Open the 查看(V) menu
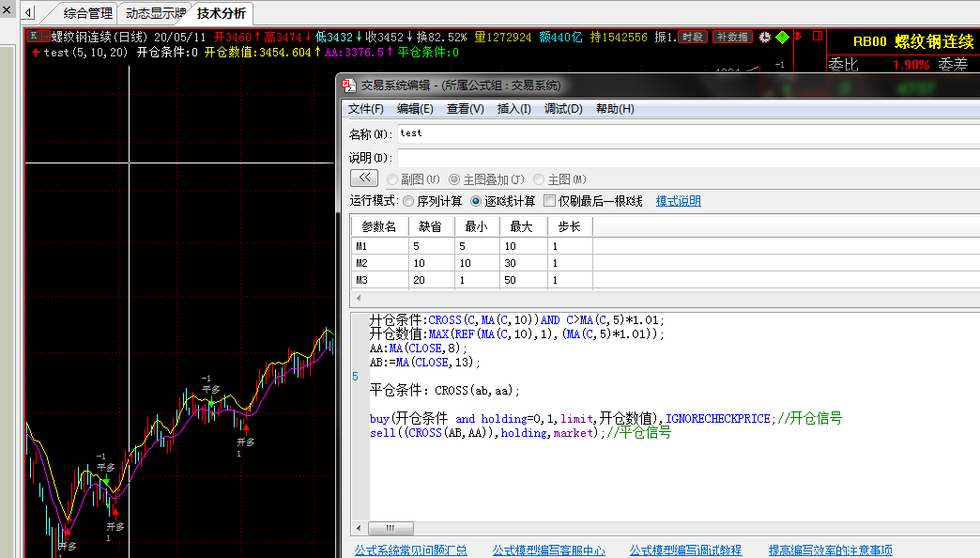 pyautogui.click(x=465, y=109)
